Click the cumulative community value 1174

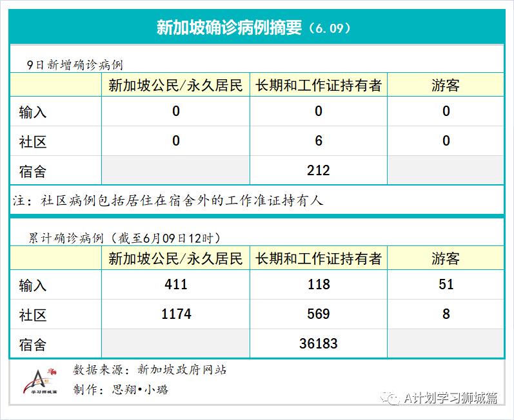pyautogui.click(x=176, y=314)
